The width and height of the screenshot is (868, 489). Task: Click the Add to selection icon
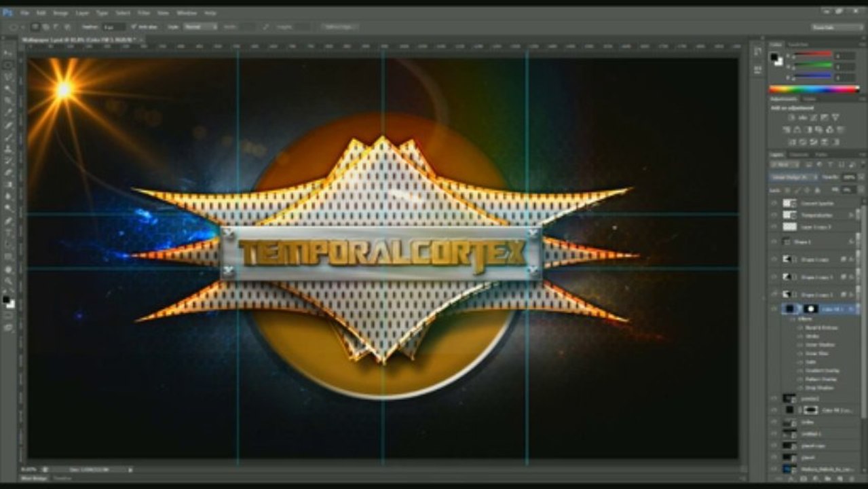pos(45,26)
